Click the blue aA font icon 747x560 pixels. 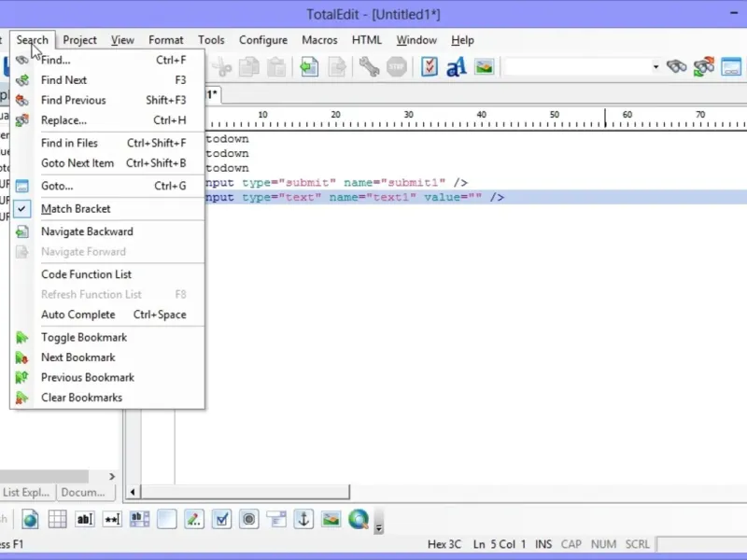point(457,66)
